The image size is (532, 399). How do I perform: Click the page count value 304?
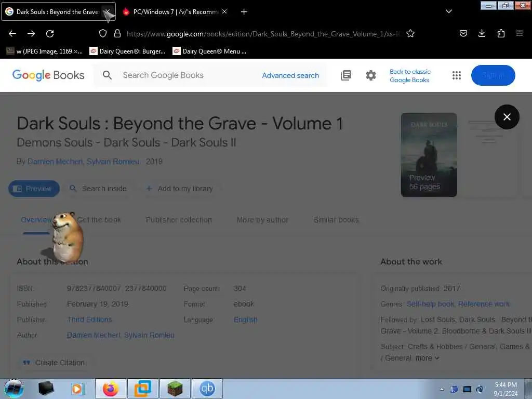(240, 288)
